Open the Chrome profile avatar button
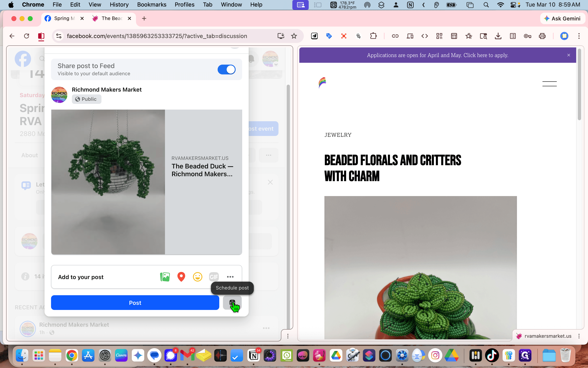This screenshot has width=588, height=368. pos(564,36)
